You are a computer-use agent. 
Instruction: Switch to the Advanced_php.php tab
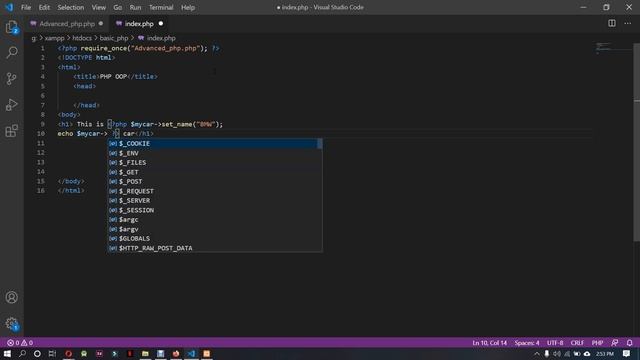click(x=67, y=24)
